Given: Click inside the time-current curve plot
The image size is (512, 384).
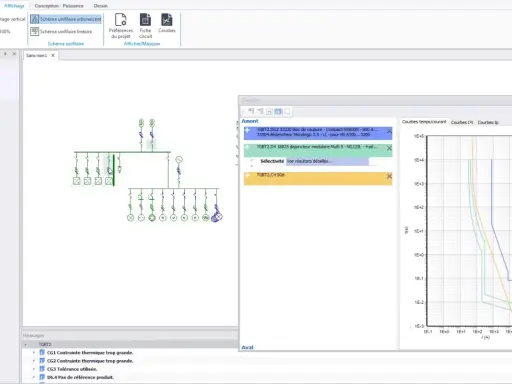Looking at the screenshot, I should pyautogui.click(x=469, y=231).
